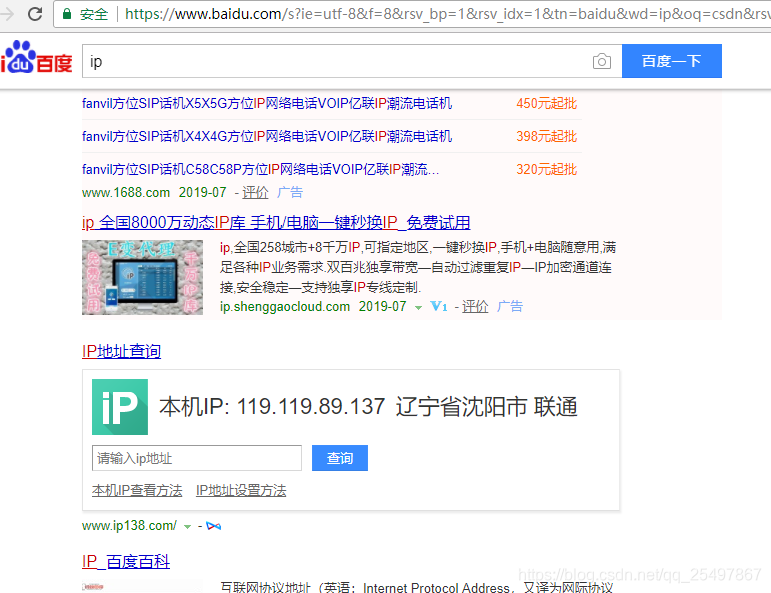
Task: Click 评价 next to ip.shenggaocloud.com
Action: click(475, 306)
